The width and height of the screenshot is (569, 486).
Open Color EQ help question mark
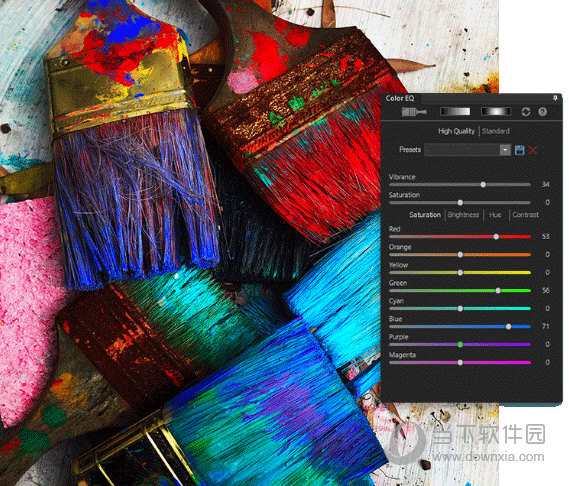[x=543, y=112]
